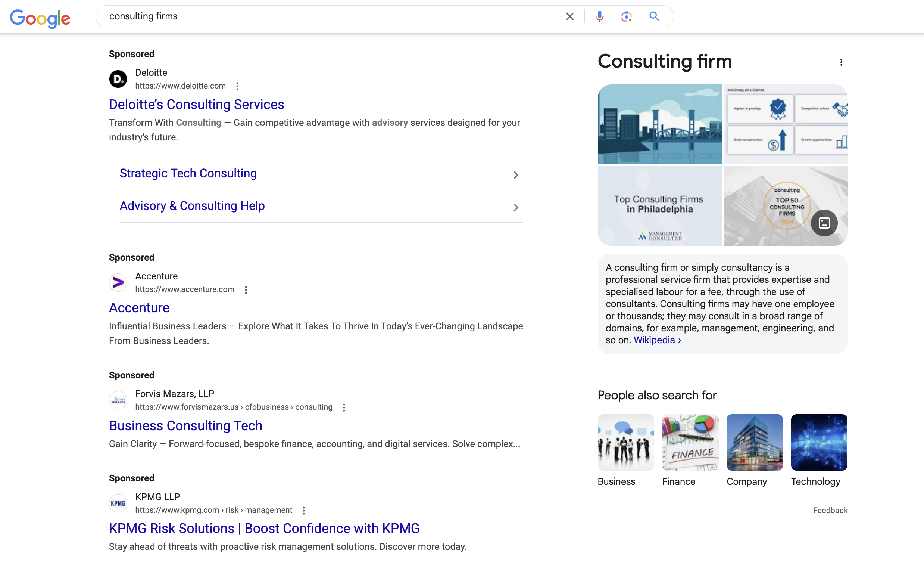Click the https://www.accenture.com URL text
The width and height of the screenshot is (924, 564).
pyautogui.click(x=184, y=290)
